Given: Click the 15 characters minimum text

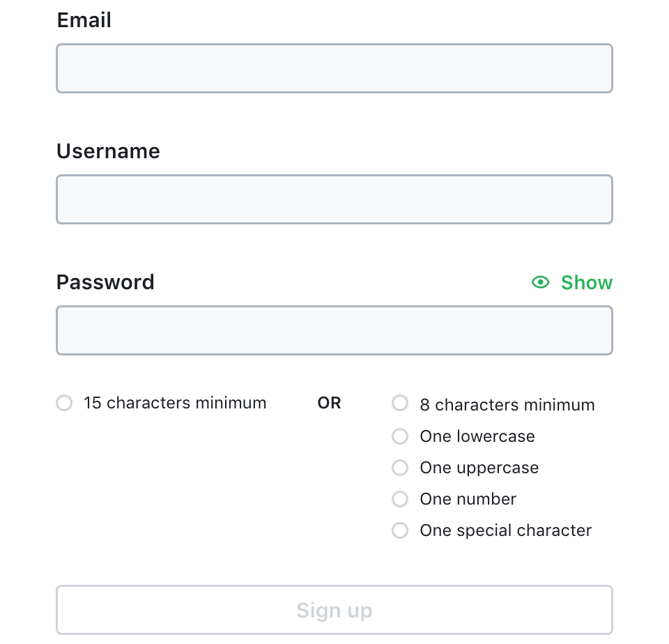Looking at the screenshot, I should coord(174,403).
